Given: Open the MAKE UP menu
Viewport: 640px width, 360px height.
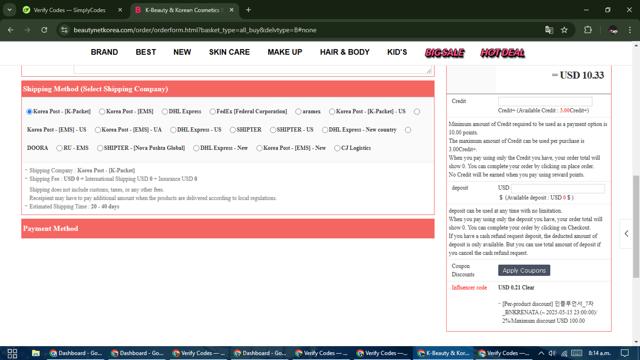Looking at the screenshot, I should (285, 52).
